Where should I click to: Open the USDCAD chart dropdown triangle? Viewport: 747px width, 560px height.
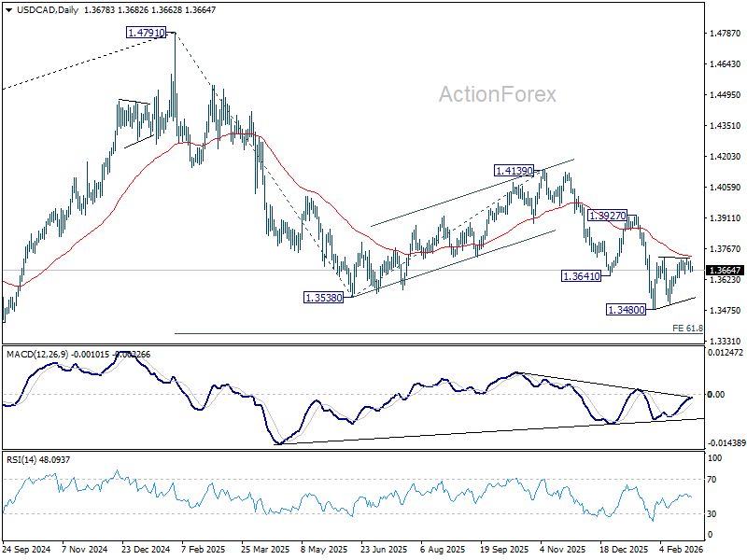[9, 10]
